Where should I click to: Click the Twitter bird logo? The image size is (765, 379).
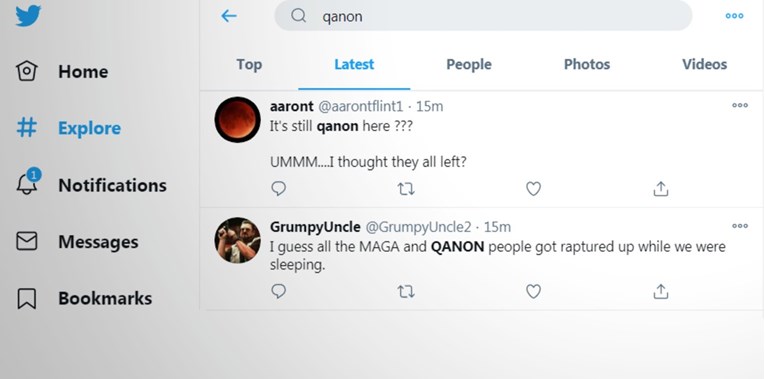[28, 15]
